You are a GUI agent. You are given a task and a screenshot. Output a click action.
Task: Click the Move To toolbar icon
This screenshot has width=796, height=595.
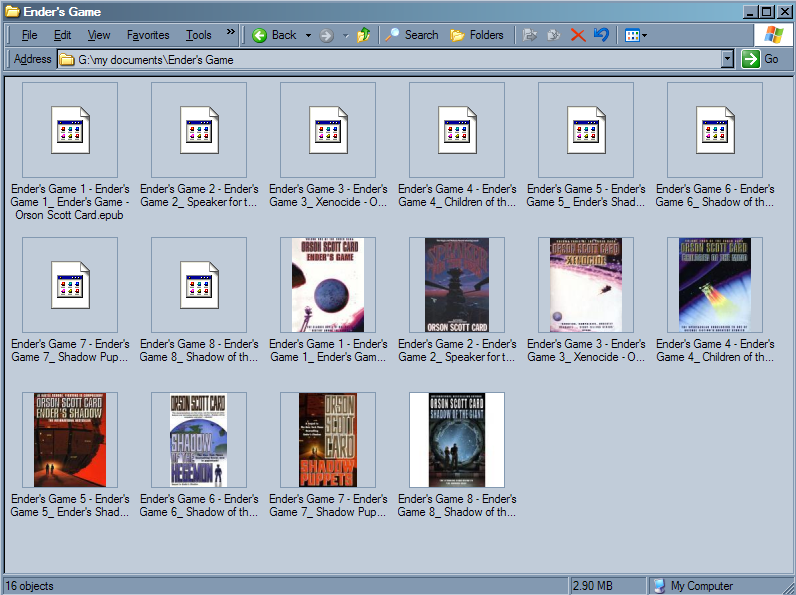point(529,35)
